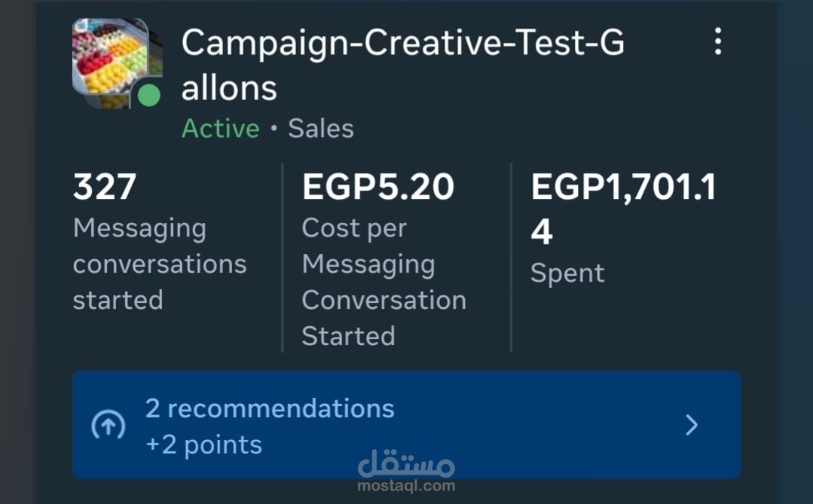Viewport: 813px width, 504px height.
Task: Expand recommendations with the right chevron
Action: click(x=691, y=425)
